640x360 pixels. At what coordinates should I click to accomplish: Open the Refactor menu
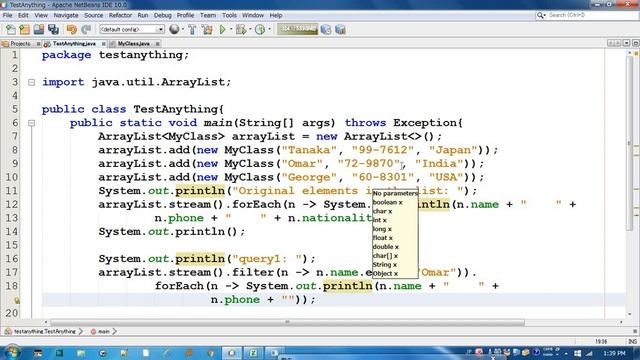coord(120,15)
